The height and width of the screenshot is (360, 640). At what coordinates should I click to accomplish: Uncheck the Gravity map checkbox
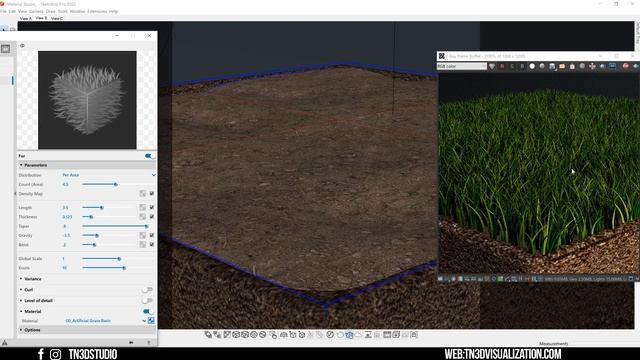click(152, 235)
